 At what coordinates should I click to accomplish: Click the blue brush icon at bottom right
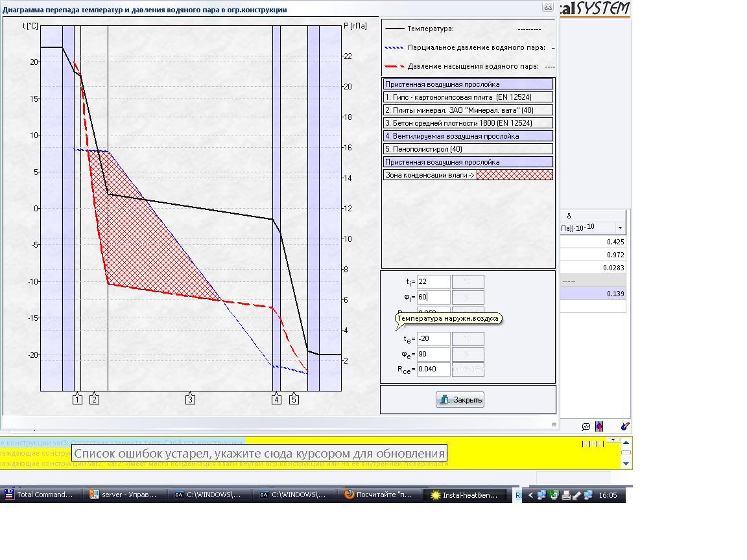(625, 426)
